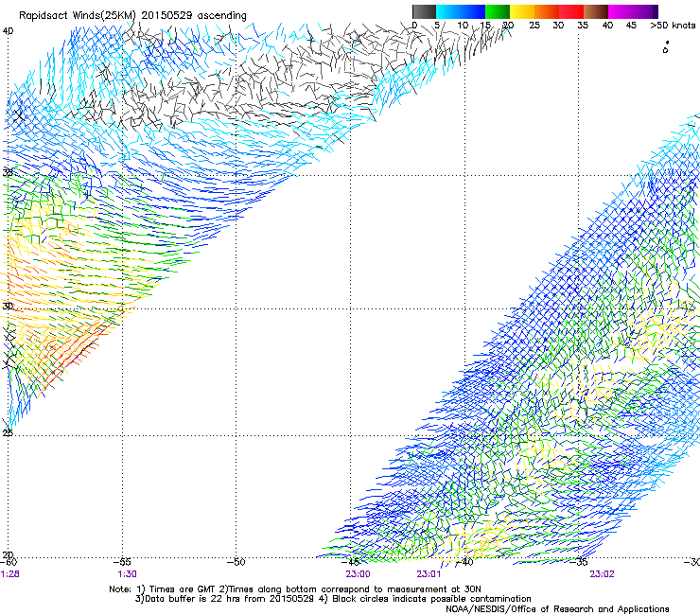Click the orange 25-30 knots legend swatch

[547, 11]
